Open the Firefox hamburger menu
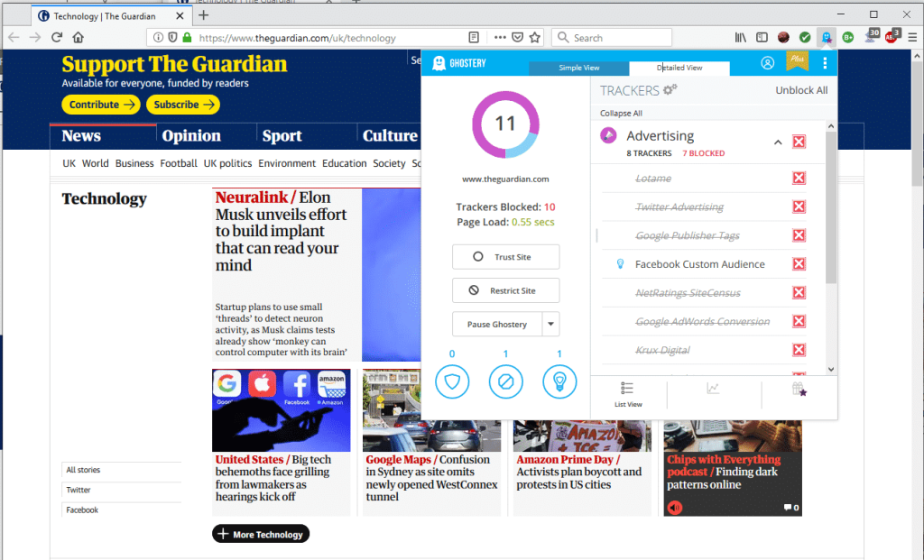Image resolution: width=924 pixels, height=560 pixels. 912,38
